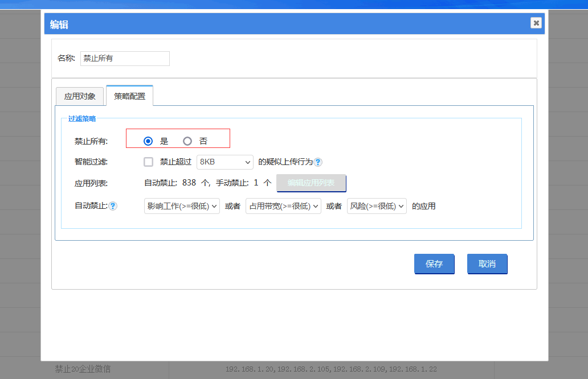Open 编辑应用列表
The width and height of the screenshot is (588, 379).
(x=311, y=183)
